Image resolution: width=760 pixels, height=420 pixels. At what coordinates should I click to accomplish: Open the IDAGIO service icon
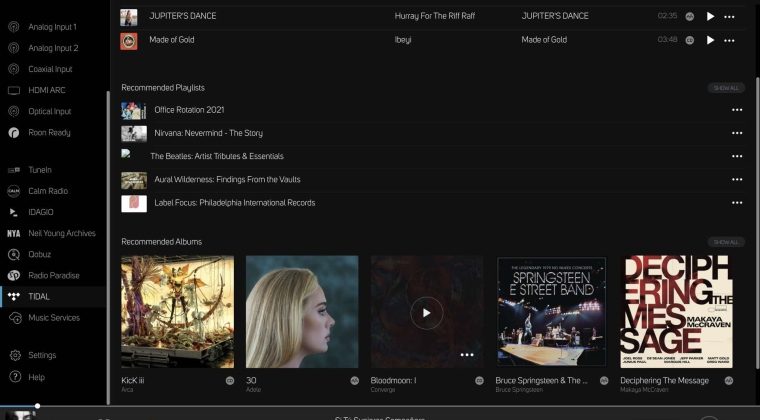pos(14,212)
